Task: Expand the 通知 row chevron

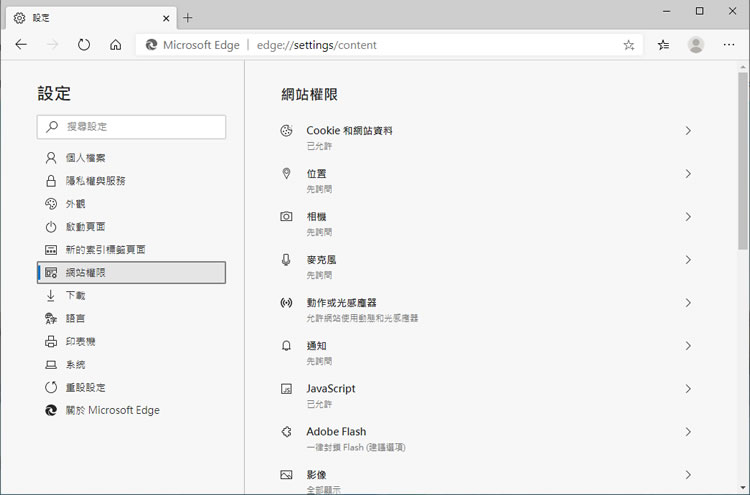Action: pos(688,346)
